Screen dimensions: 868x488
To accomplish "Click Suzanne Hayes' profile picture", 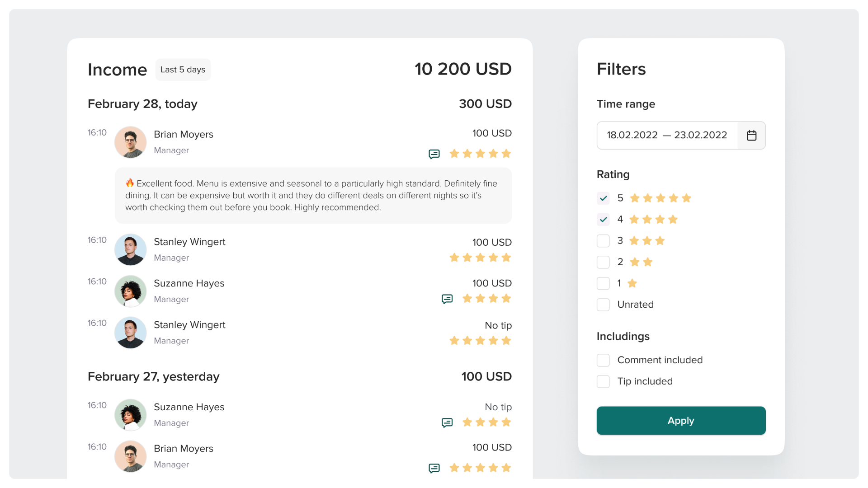I will pyautogui.click(x=130, y=291).
